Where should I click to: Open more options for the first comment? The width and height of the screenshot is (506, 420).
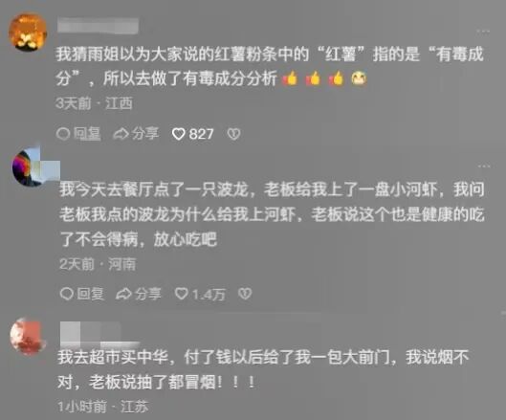[x=483, y=31]
